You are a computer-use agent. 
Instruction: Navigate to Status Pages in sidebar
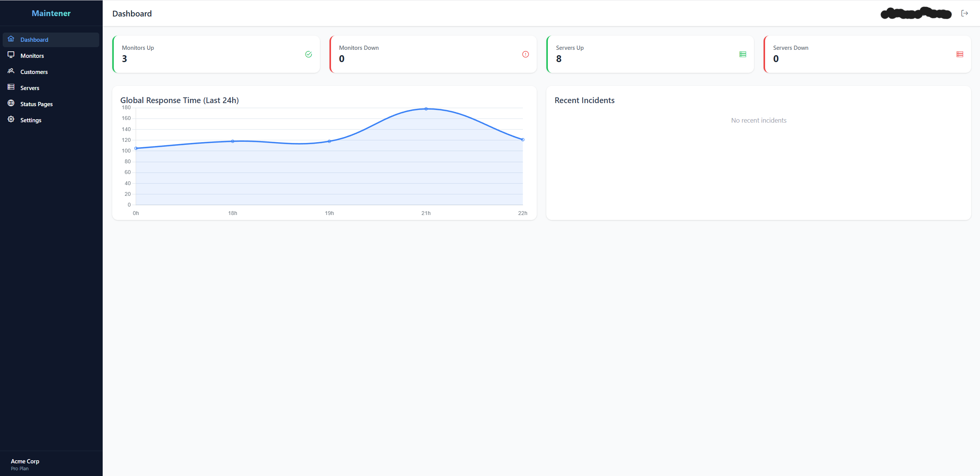click(x=36, y=103)
